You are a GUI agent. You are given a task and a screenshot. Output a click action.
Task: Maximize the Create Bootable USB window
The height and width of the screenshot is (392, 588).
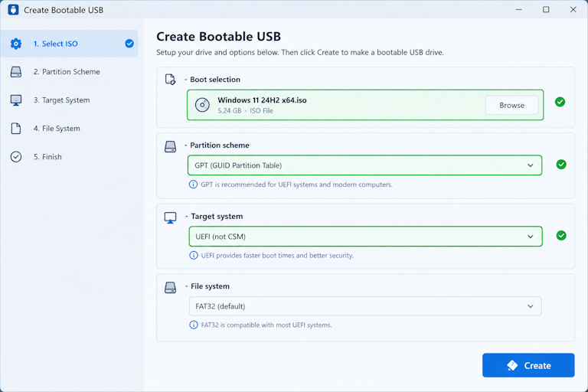546,10
